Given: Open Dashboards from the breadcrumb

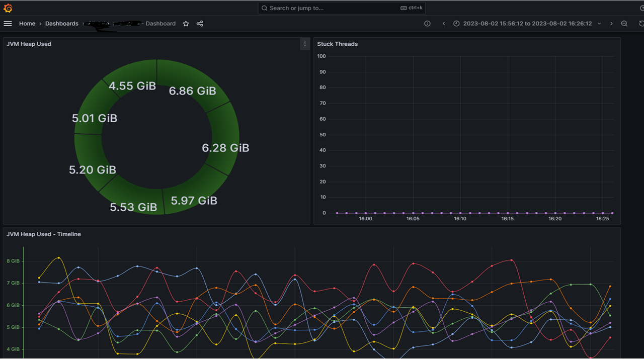Looking at the screenshot, I should point(61,23).
